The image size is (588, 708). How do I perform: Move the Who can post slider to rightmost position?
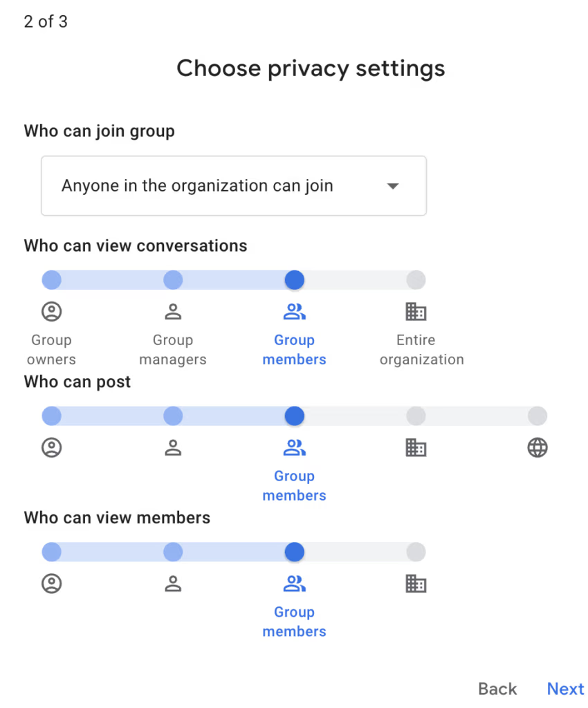[x=538, y=416]
